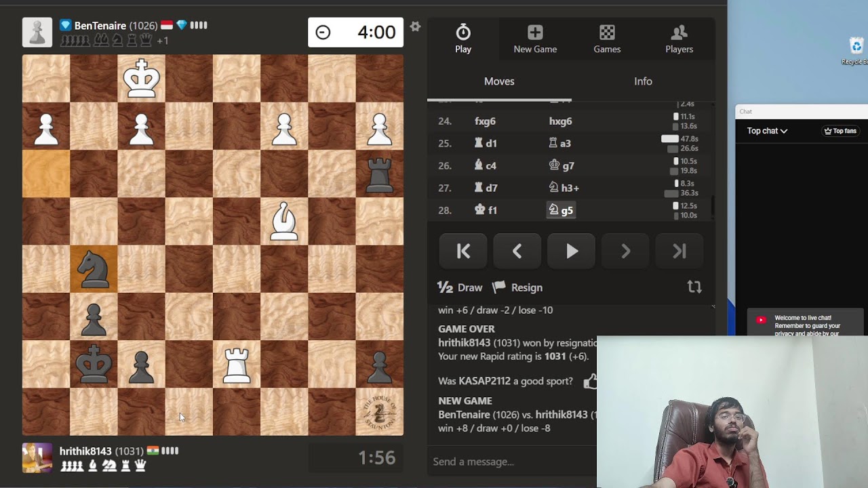Select move 24 fxg6
This screenshot has width=868, height=488.
[x=485, y=121]
